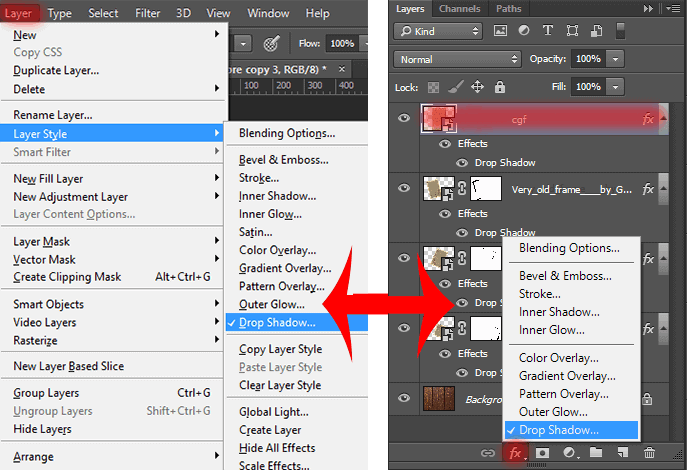Select Bevel & Emboss in the fx popup menu
The height and width of the screenshot is (470, 687).
pos(565,276)
